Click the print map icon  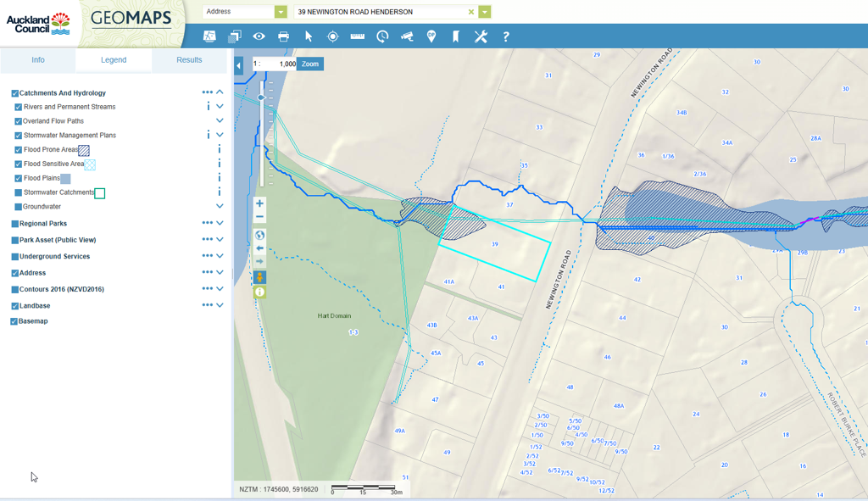click(x=283, y=36)
